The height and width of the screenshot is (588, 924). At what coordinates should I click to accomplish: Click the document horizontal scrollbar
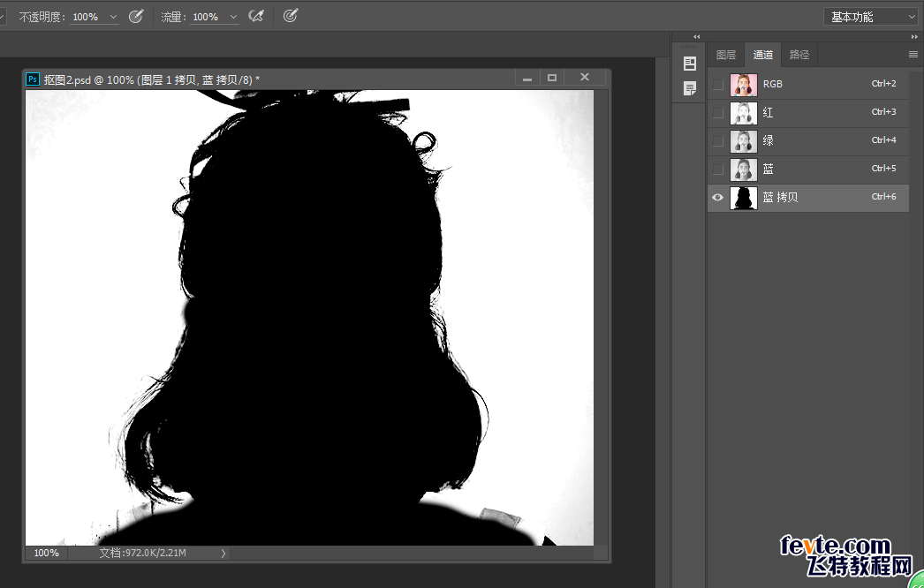pyautogui.click(x=412, y=553)
